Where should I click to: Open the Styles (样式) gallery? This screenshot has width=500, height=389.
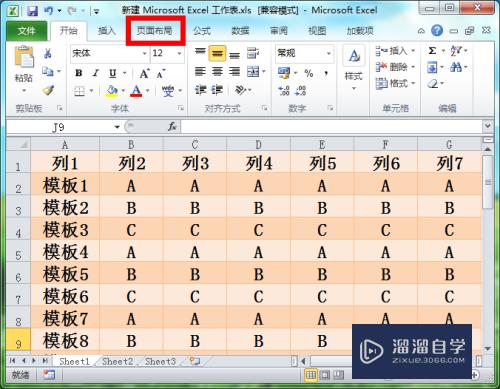tap(353, 69)
